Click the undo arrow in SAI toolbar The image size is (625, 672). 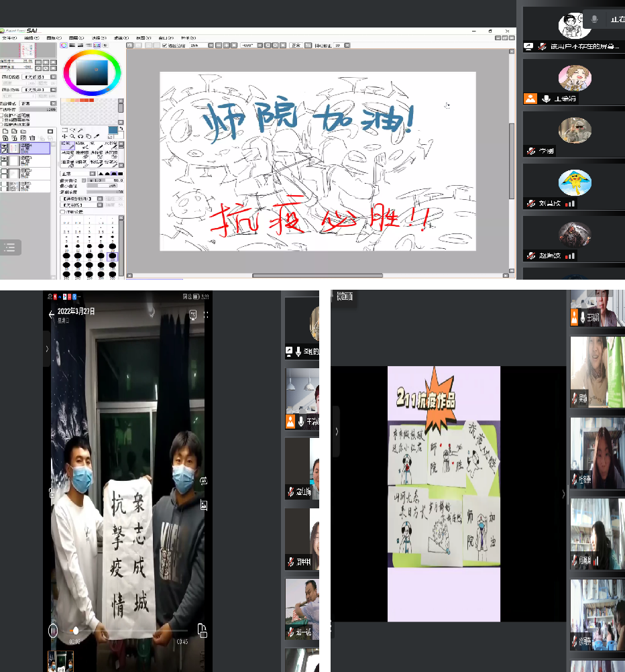tap(130, 45)
